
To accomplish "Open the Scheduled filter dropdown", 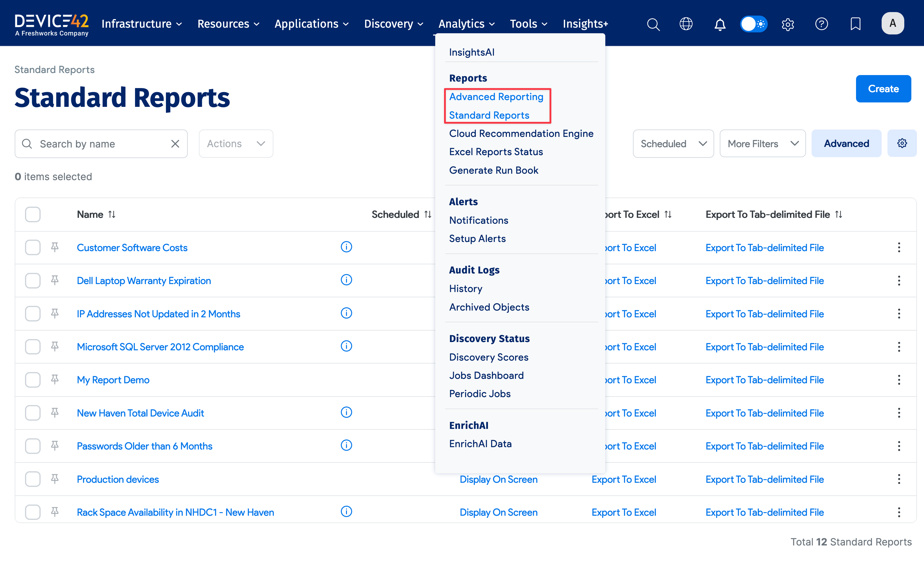I will pyautogui.click(x=673, y=143).
